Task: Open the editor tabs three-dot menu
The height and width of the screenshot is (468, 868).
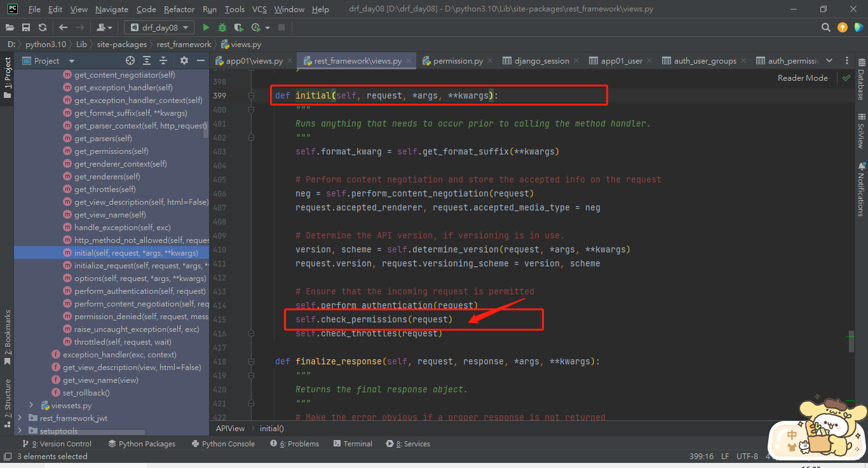Action: tap(847, 60)
